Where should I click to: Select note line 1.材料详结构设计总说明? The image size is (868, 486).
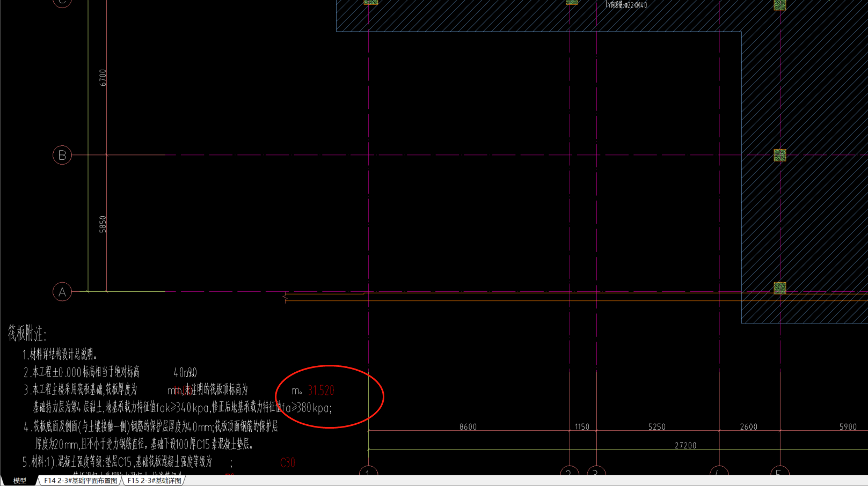pos(60,355)
